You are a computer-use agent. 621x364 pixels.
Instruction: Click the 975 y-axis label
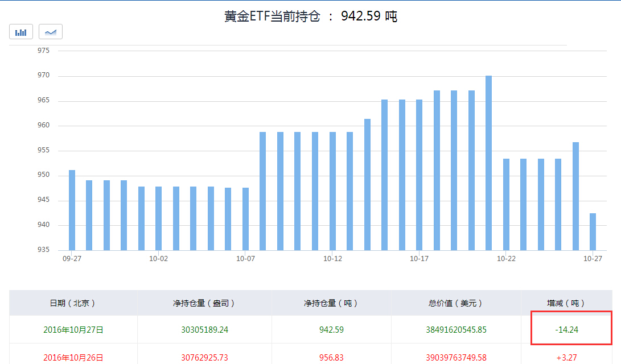coord(44,51)
